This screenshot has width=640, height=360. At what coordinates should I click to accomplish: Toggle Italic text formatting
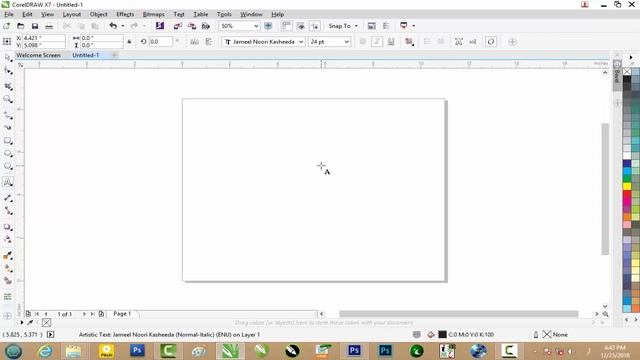[x=377, y=42]
